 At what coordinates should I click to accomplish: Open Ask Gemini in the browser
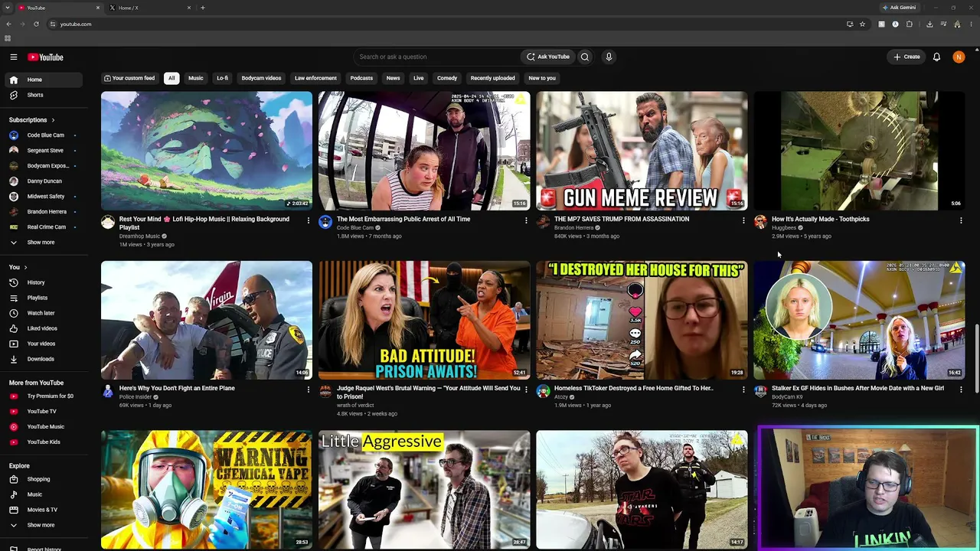(899, 8)
